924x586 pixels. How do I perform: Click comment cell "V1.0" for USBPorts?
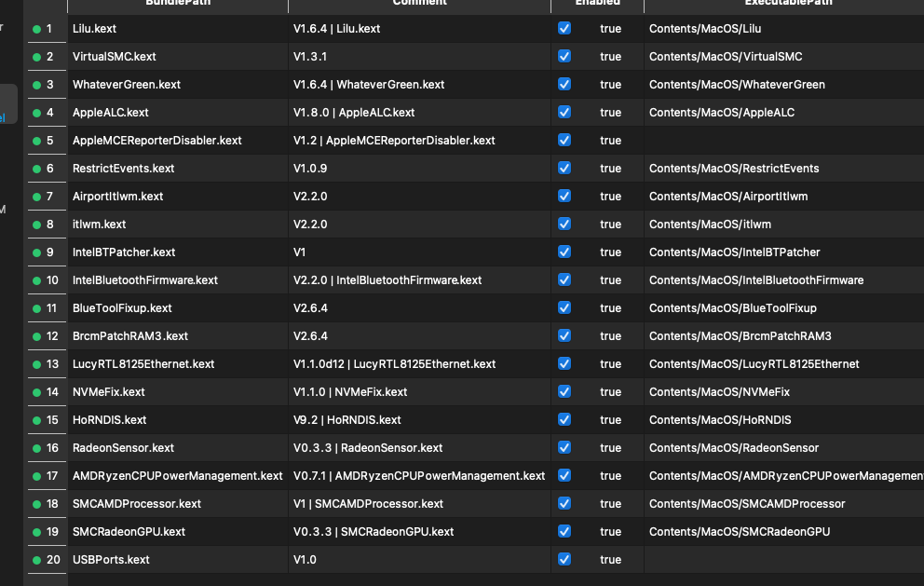tap(419, 560)
